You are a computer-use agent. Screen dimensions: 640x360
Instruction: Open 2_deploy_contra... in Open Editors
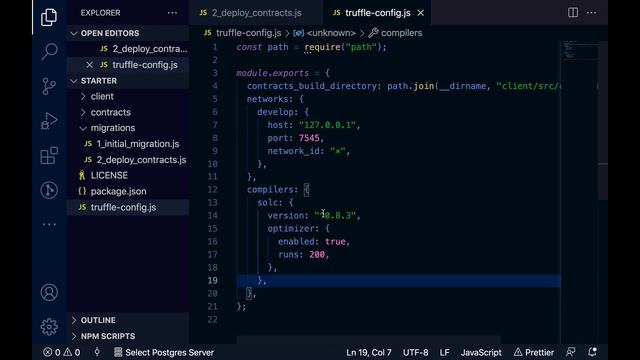[128, 49]
